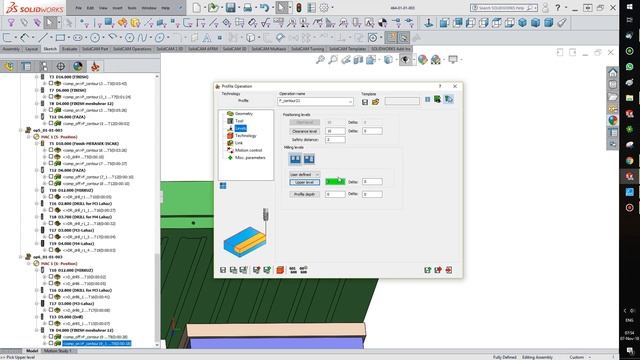The height and width of the screenshot is (360, 640).
Task: Switch to the SolidCAM Operations tab
Action: tap(132, 49)
